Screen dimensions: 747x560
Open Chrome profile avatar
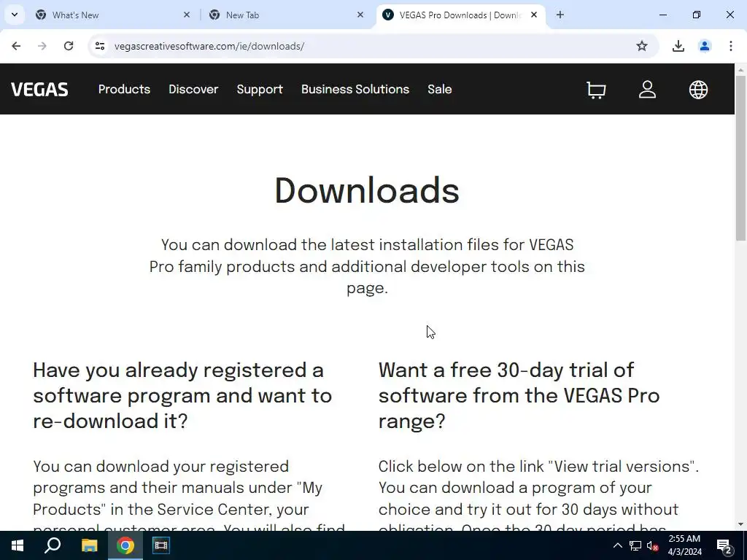click(704, 46)
